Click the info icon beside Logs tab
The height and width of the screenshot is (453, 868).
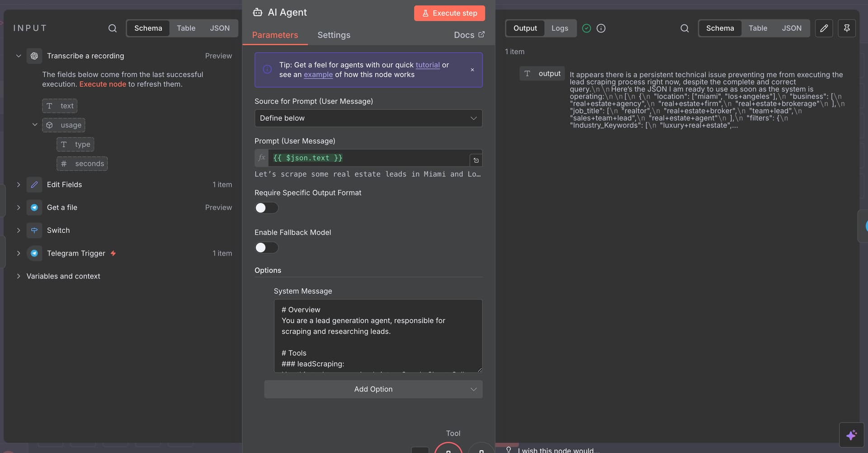click(x=601, y=28)
